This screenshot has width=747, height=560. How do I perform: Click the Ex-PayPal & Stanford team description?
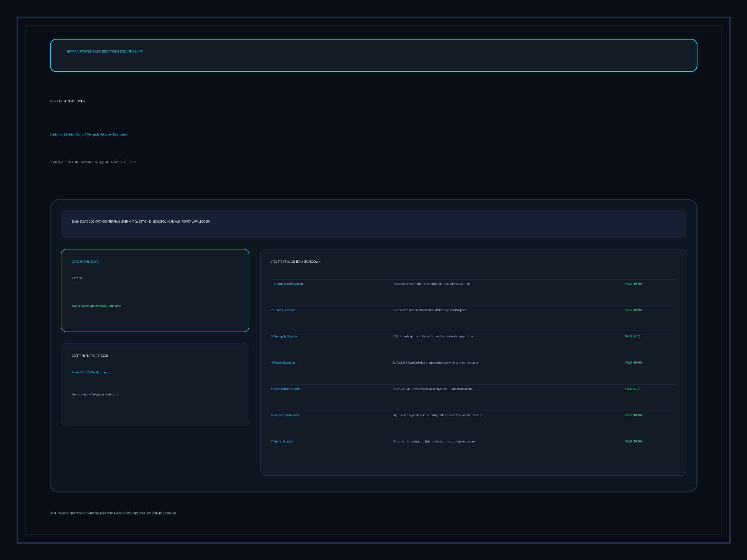[x=435, y=363]
